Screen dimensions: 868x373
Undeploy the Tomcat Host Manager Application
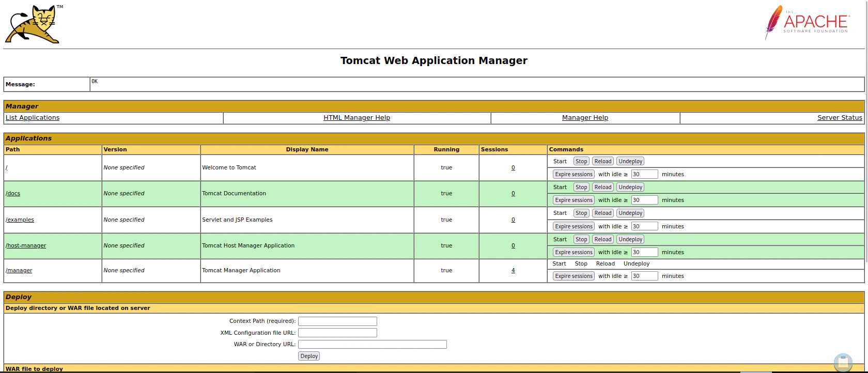pos(630,239)
